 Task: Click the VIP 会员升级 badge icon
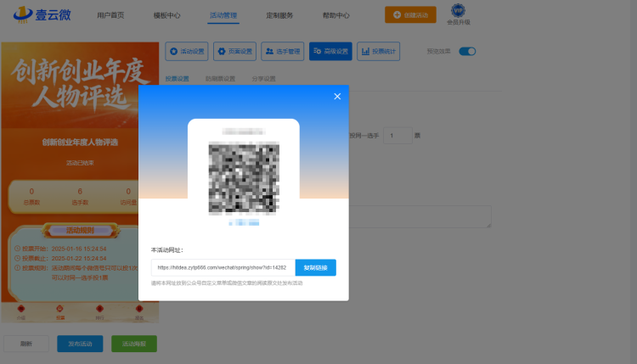point(459,10)
